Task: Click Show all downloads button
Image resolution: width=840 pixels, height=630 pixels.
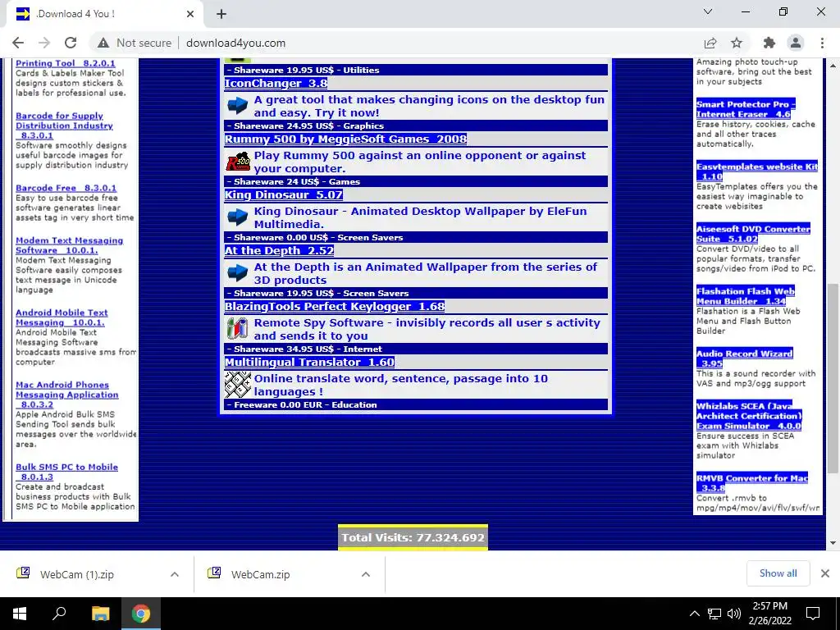Action: click(778, 573)
